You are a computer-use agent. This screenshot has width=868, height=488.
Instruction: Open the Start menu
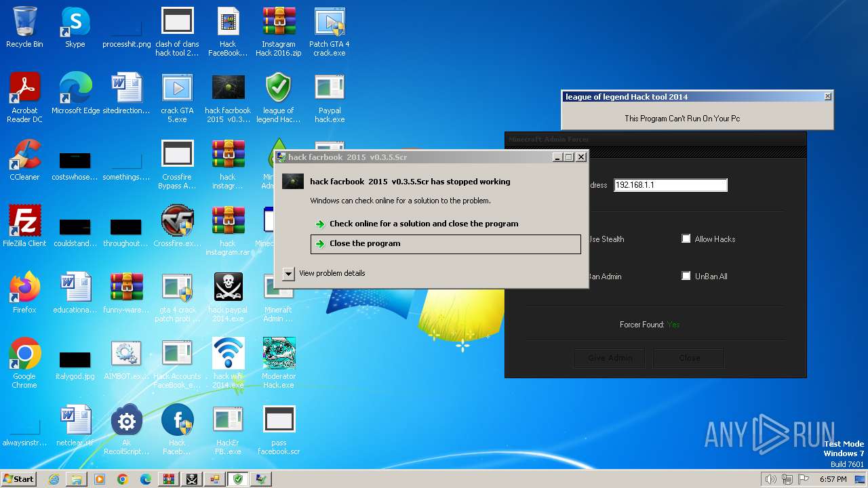[18, 479]
